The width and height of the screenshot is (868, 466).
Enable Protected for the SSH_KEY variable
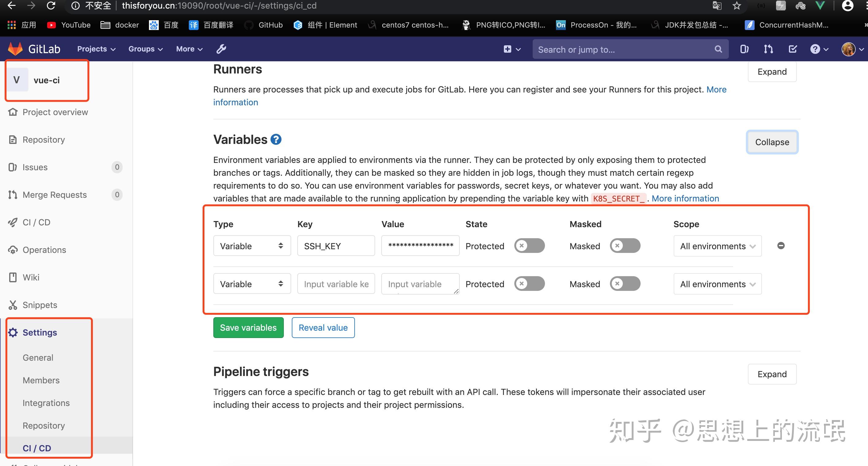tap(529, 246)
